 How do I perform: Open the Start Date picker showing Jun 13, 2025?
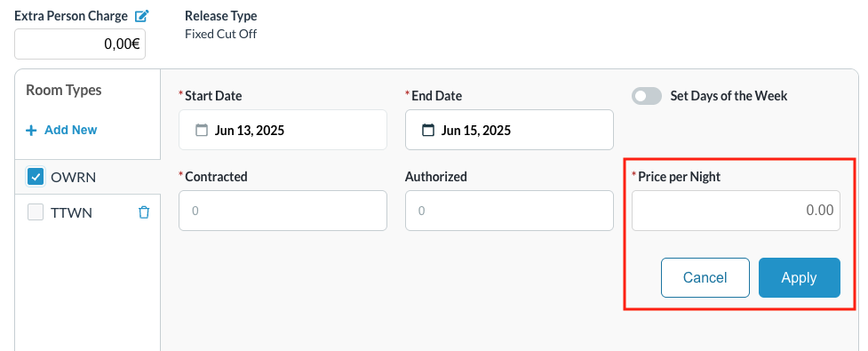pyautogui.click(x=283, y=130)
